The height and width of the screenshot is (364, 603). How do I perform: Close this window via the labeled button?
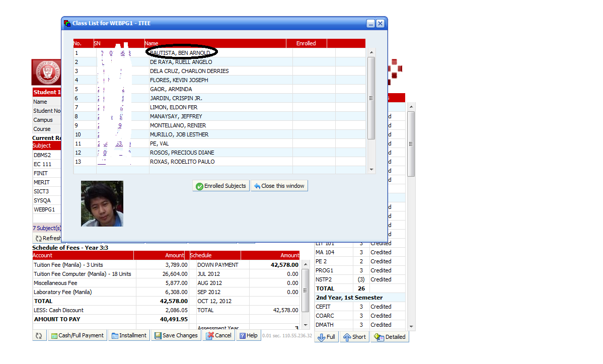(279, 185)
